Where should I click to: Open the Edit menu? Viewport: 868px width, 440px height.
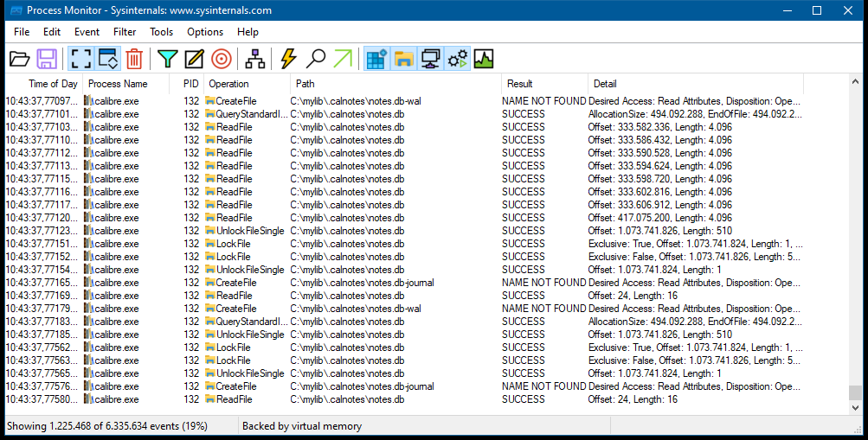pyautogui.click(x=52, y=32)
